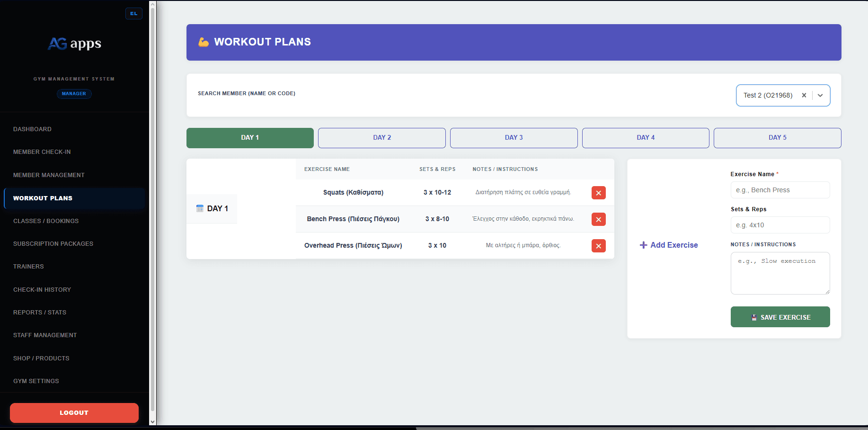The height and width of the screenshot is (430, 868).
Task: Click the sidebar scrollbar down arrow
Action: pyautogui.click(x=152, y=421)
